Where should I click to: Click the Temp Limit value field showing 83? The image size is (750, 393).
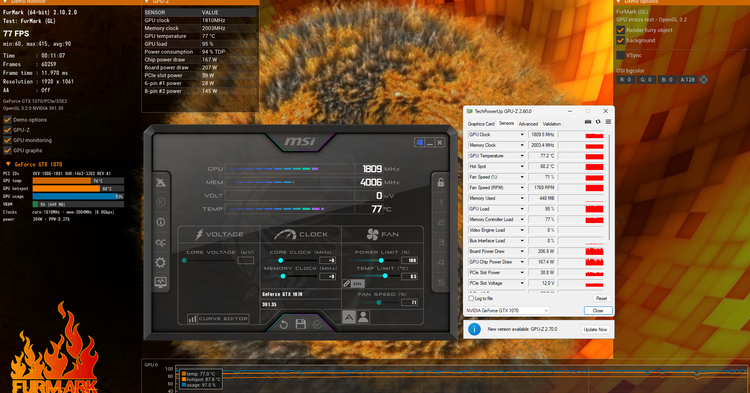(x=409, y=276)
